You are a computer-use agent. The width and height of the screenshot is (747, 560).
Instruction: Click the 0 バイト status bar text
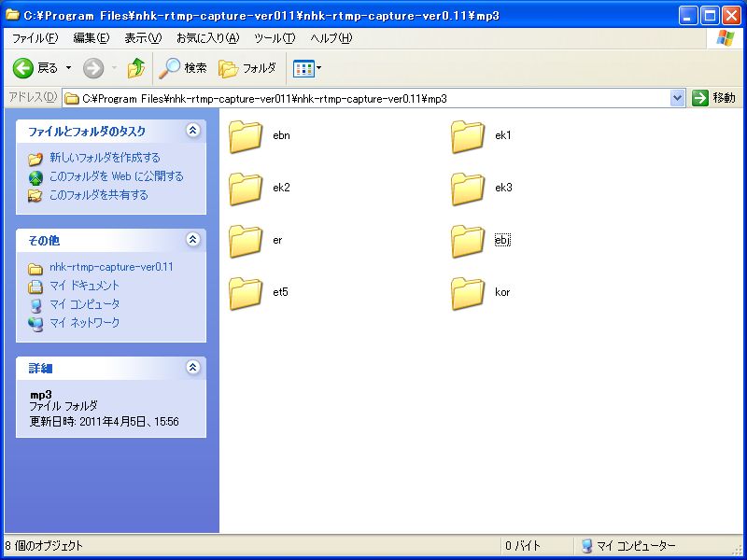(x=523, y=546)
